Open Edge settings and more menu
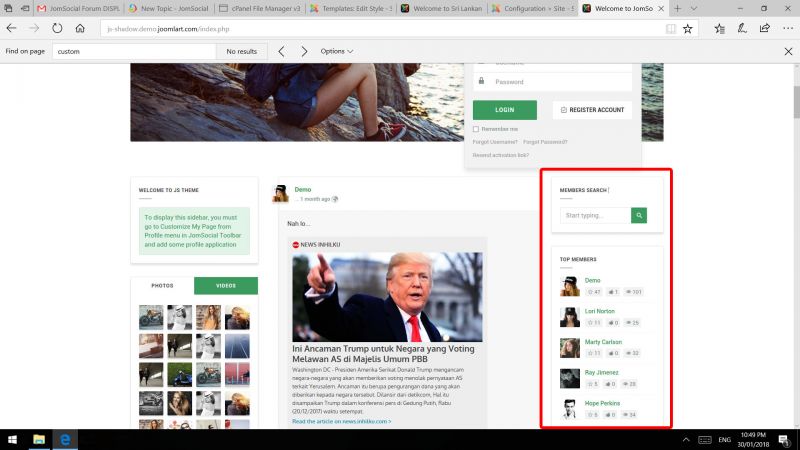This screenshot has width=800, height=450. pos(788,29)
